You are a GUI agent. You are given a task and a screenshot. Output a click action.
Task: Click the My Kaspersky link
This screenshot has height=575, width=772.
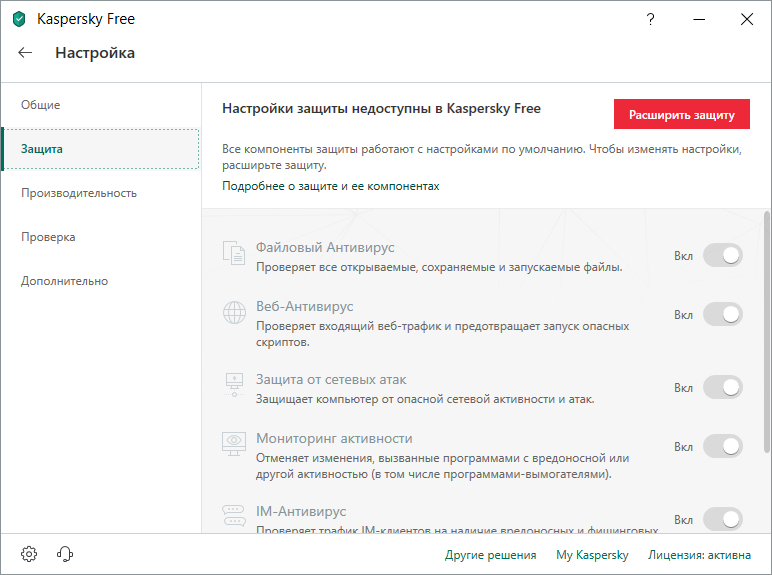tap(592, 555)
